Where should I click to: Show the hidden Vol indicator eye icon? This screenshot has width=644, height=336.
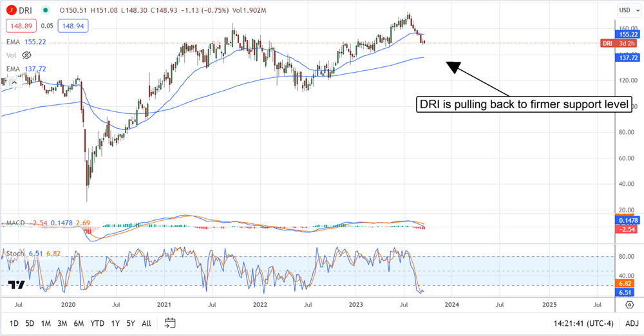(27, 55)
